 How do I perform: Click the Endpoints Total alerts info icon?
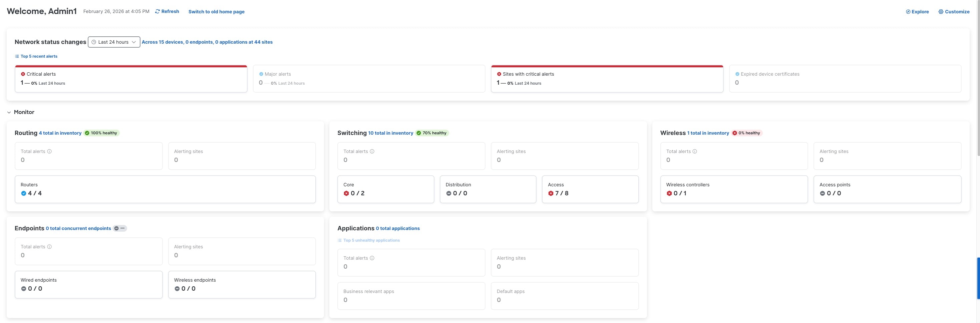click(x=49, y=247)
